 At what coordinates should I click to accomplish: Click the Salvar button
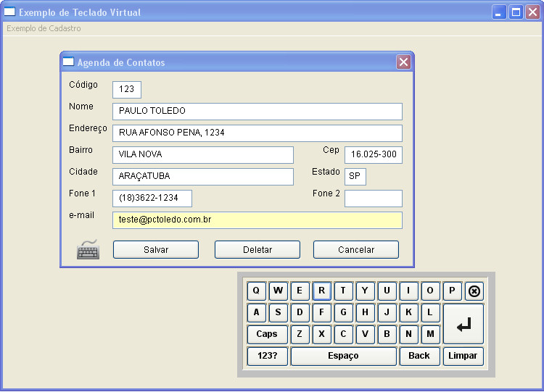pos(156,249)
